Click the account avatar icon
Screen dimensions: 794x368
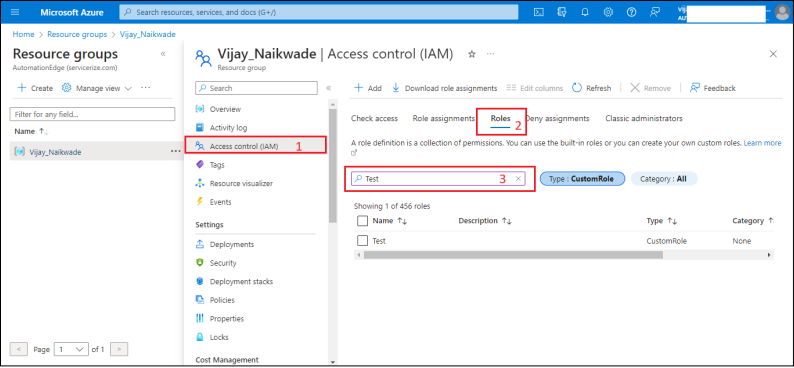click(782, 12)
